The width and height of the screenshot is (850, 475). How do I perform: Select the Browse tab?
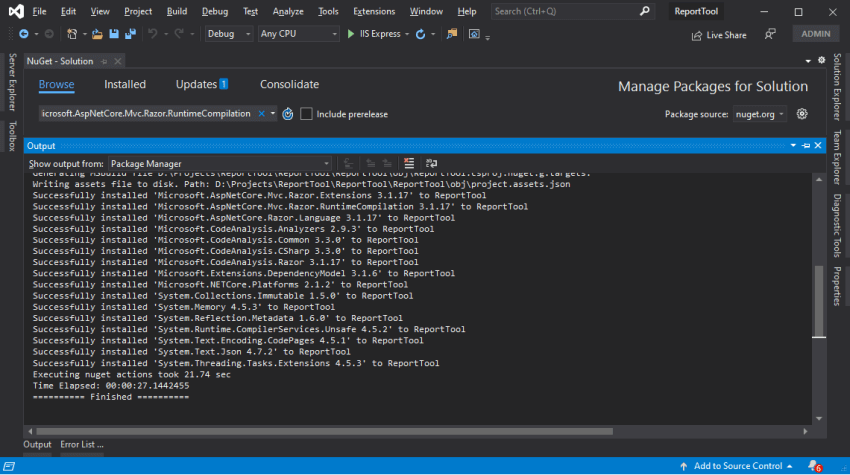click(x=56, y=84)
